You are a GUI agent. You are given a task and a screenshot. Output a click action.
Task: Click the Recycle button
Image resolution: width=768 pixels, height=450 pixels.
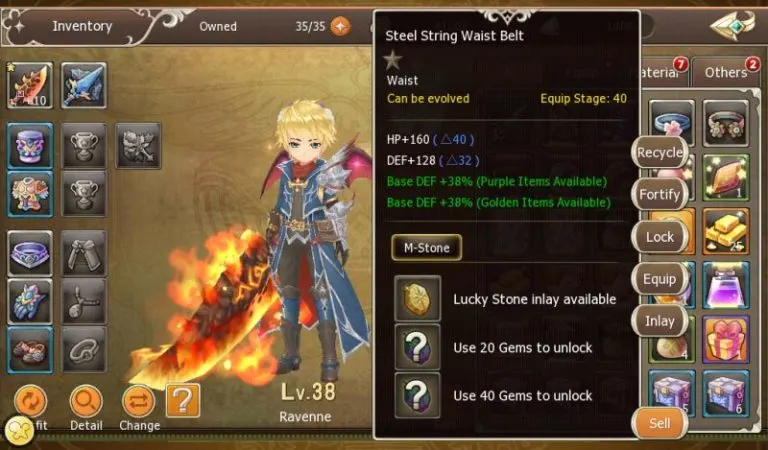[x=659, y=152]
